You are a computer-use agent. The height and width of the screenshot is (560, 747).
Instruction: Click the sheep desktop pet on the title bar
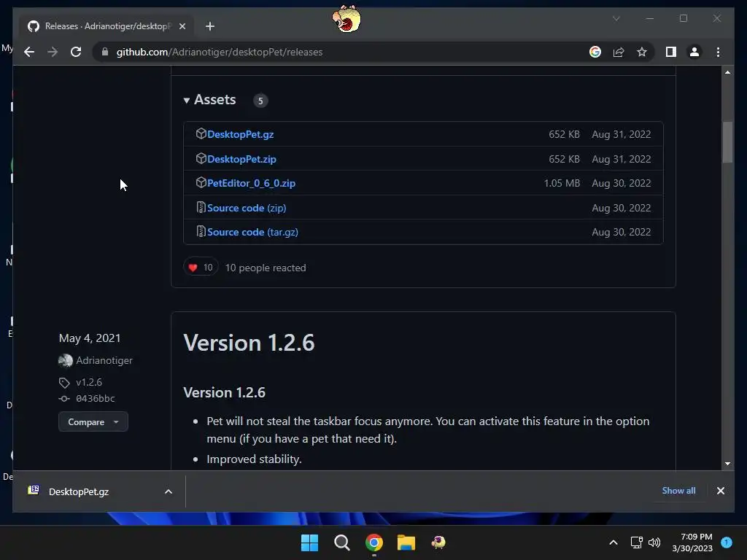click(x=347, y=19)
